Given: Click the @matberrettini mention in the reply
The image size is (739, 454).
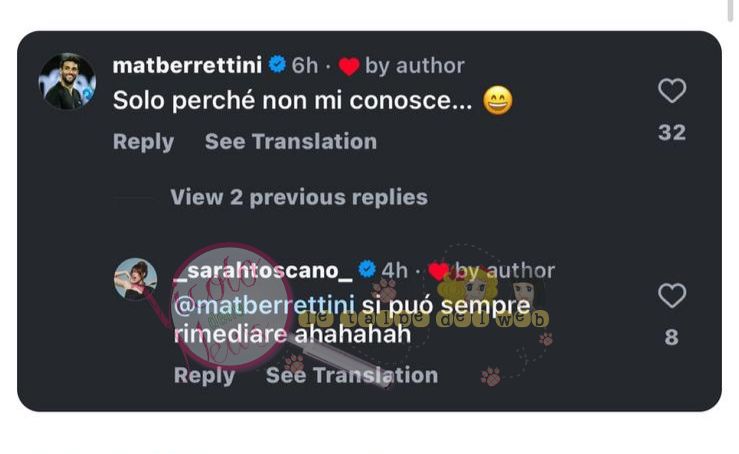Looking at the screenshot, I should 264,305.
